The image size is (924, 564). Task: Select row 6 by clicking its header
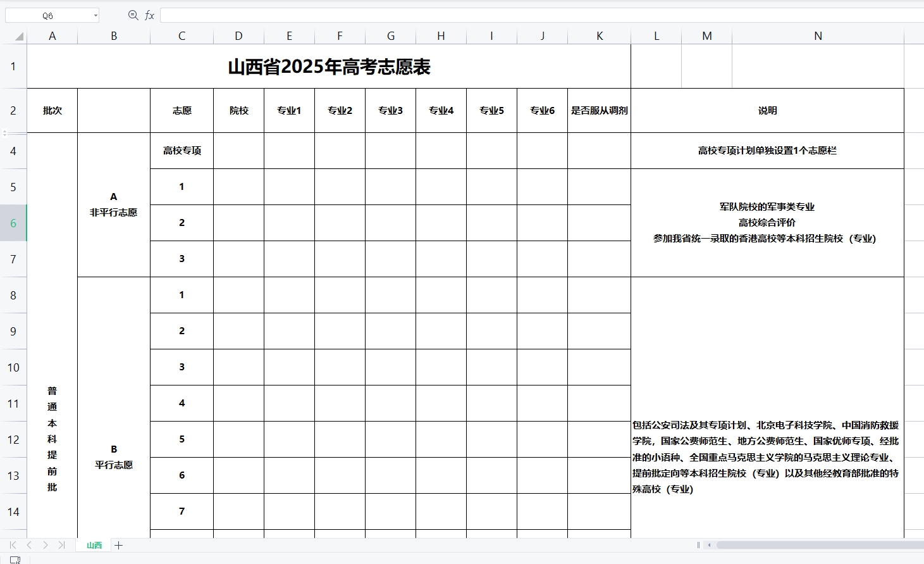click(x=13, y=223)
